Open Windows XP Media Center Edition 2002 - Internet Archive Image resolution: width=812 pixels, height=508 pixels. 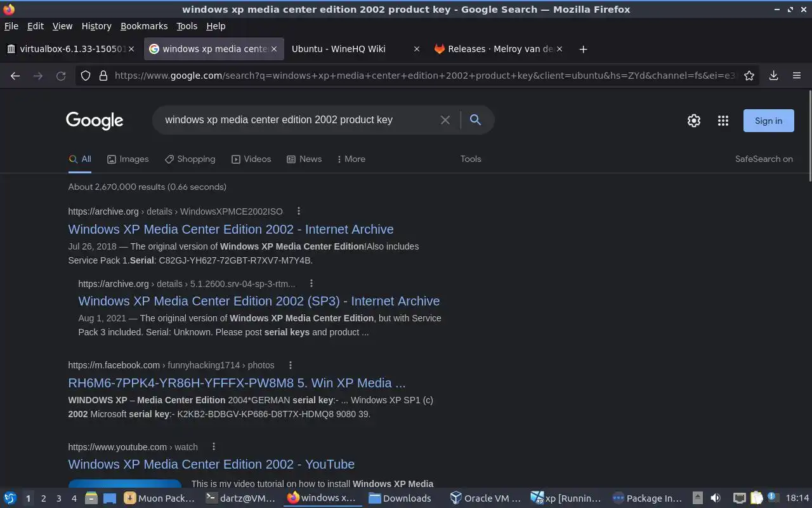click(x=231, y=229)
